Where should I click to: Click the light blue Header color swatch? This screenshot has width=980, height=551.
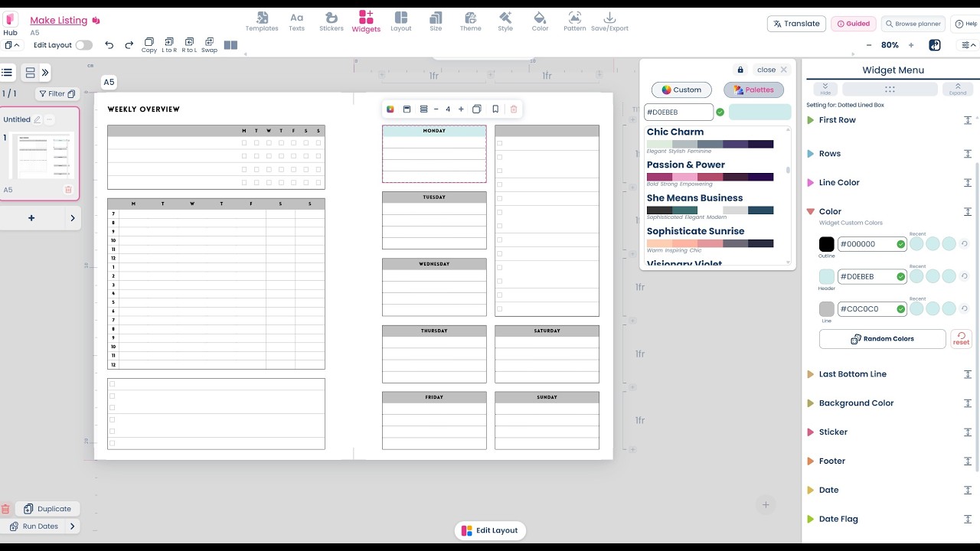click(827, 276)
